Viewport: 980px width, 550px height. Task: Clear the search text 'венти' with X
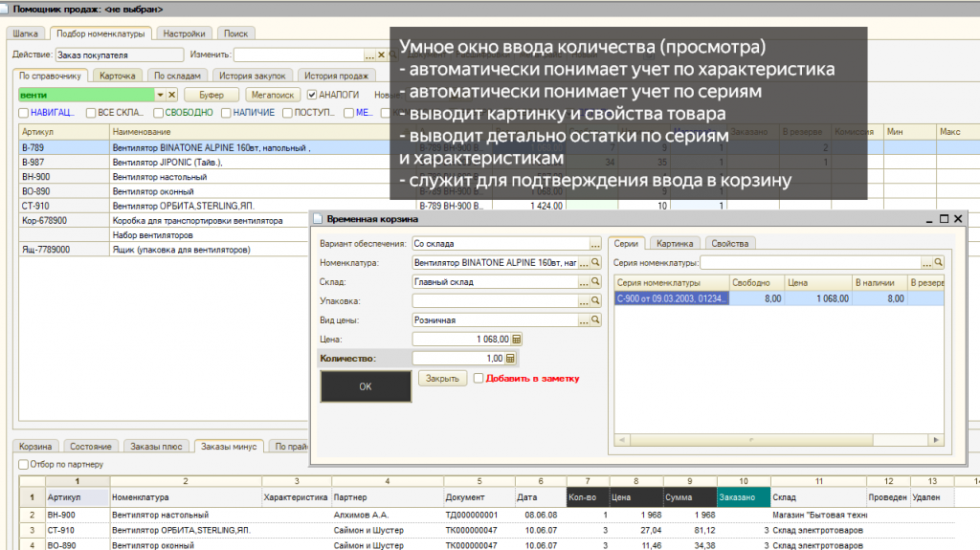point(172,95)
